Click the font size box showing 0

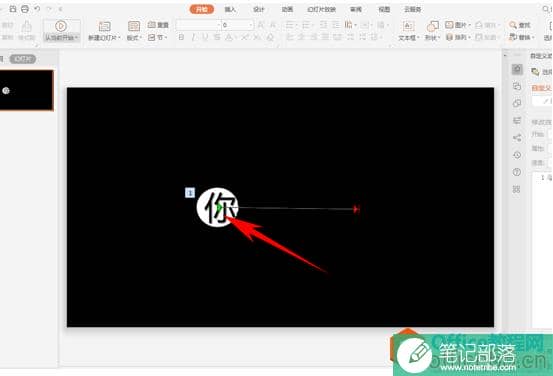click(237, 25)
